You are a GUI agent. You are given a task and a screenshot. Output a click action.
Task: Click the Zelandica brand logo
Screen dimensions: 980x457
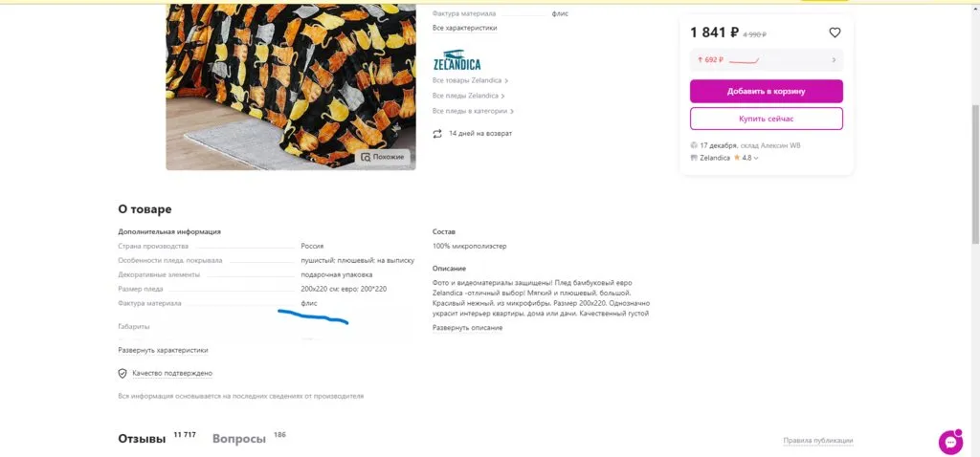click(456, 59)
